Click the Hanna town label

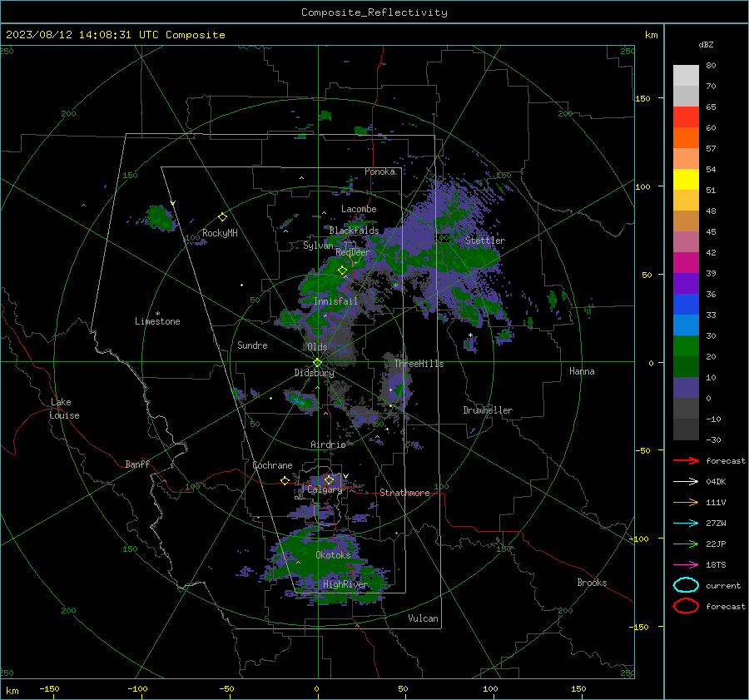(582, 371)
